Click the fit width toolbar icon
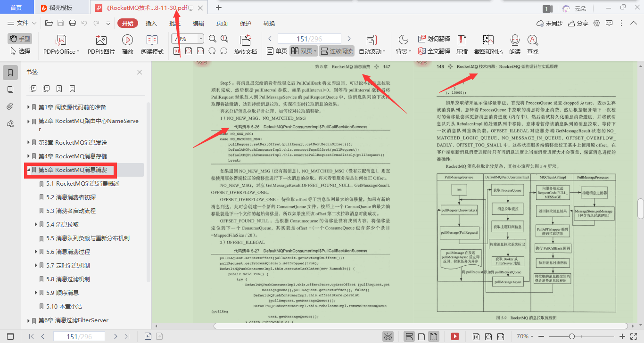Image resolution: width=644 pixels, height=343 pixels. coord(200,51)
